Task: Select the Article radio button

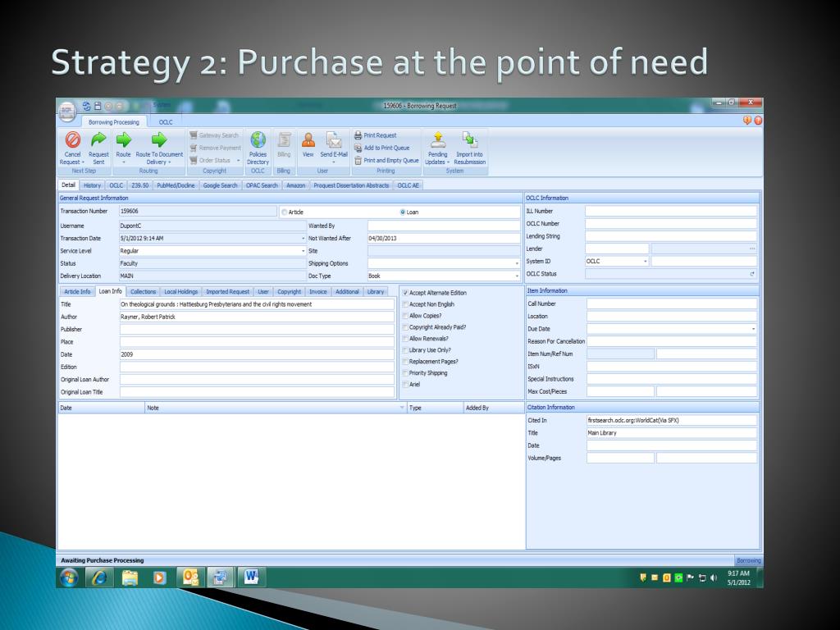Action: (x=285, y=212)
